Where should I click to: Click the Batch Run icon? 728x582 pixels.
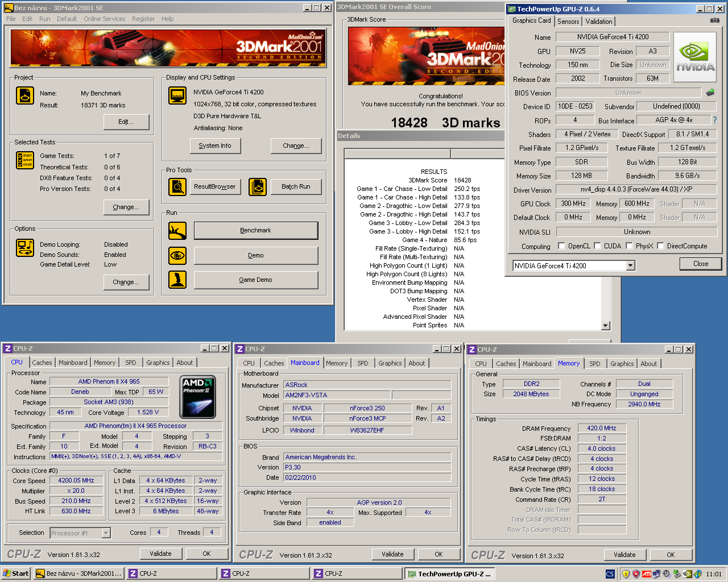pyautogui.click(x=258, y=186)
